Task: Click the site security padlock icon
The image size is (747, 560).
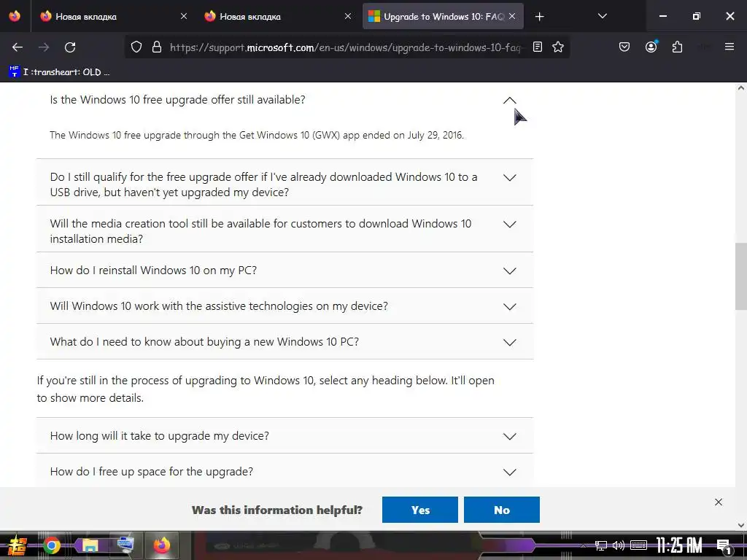Action: pyautogui.click(x=157, y=47)
